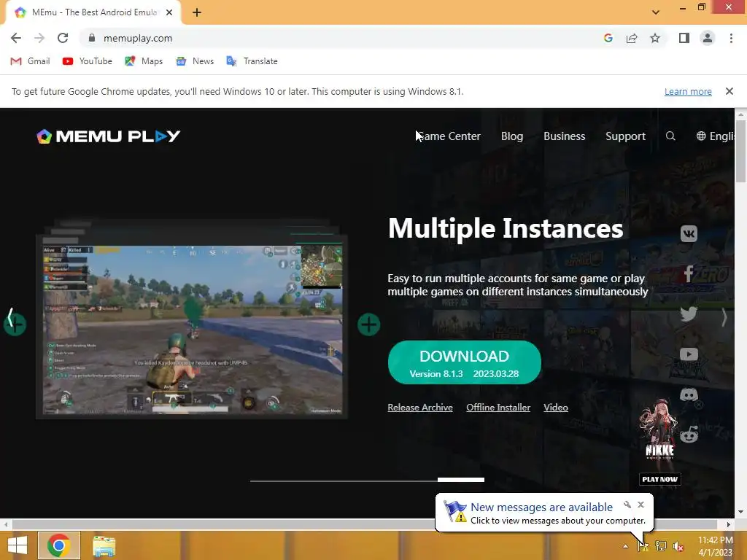The width and height of the screenshot is (747, 560).
Task: Click the MEmu Play logo
Action: click(x=109, y=136)
